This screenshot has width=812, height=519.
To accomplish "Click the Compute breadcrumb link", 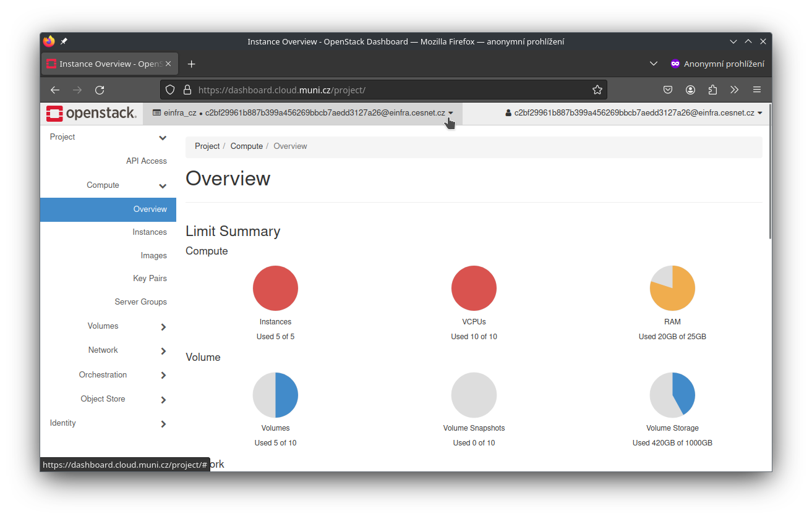I will click(246, 146).
